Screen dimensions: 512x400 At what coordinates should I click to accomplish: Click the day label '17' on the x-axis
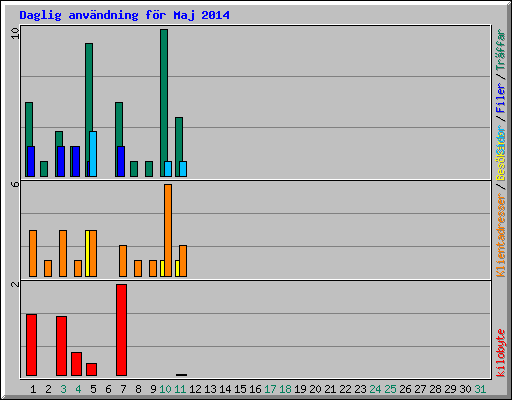pyautogui.click(x=270, y=389)
